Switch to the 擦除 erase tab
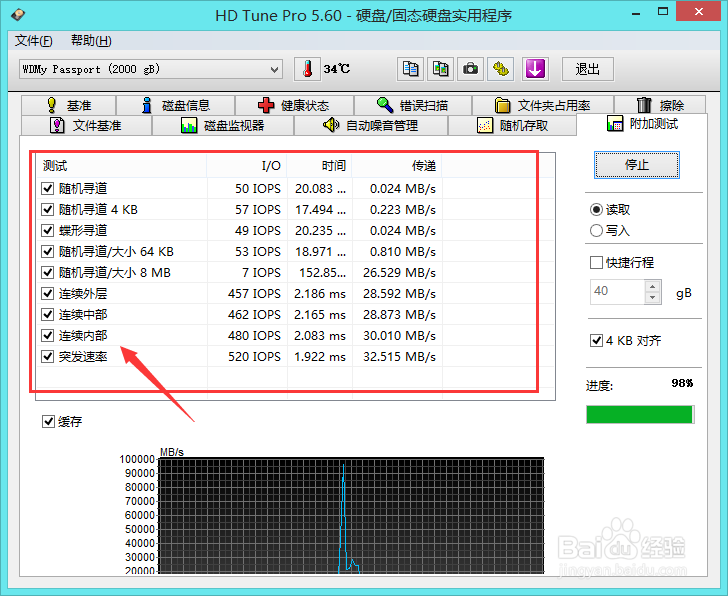 (x=660, y=105)
